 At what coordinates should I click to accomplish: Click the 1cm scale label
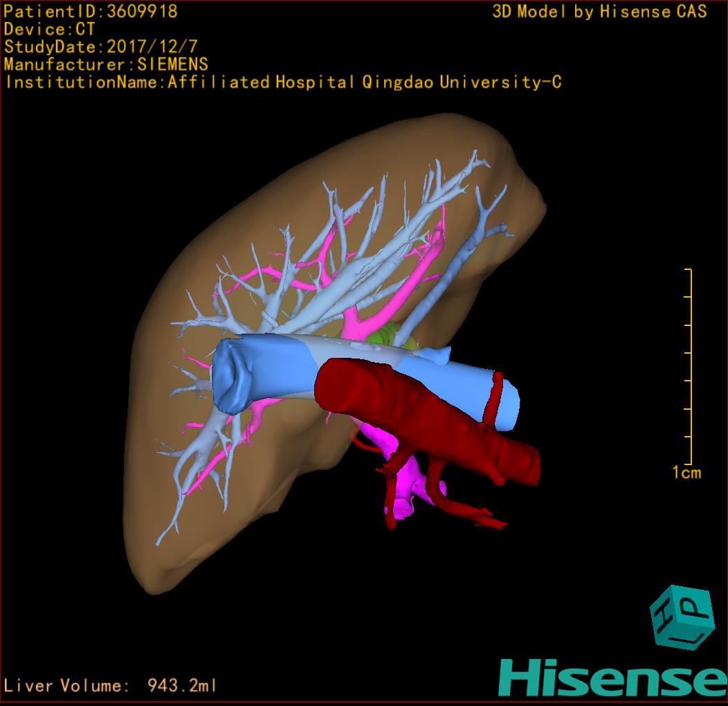(686, 473)
